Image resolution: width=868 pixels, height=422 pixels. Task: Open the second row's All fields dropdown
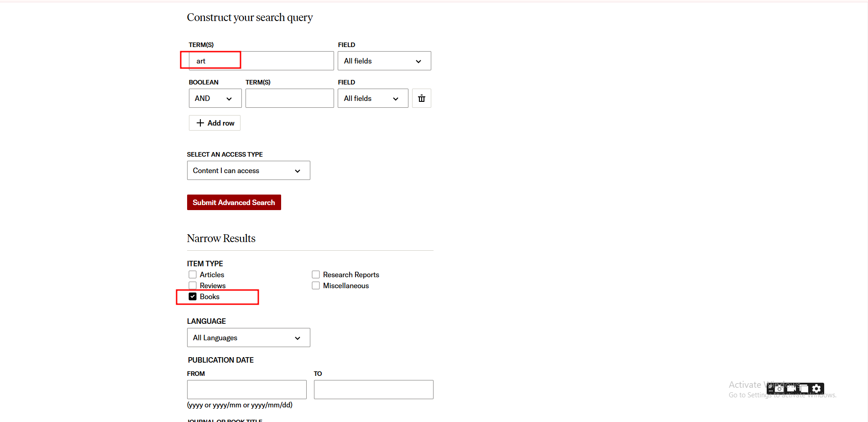pos(372,98)
